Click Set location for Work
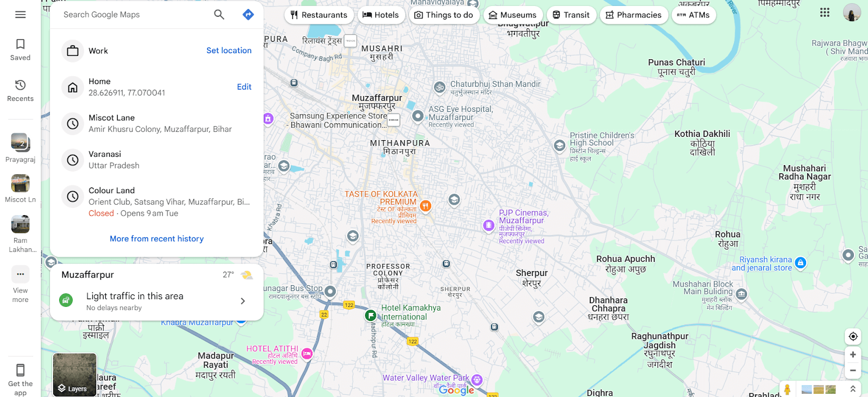The image size is (868, 397). pyautogui.click(x=229, y=51)
